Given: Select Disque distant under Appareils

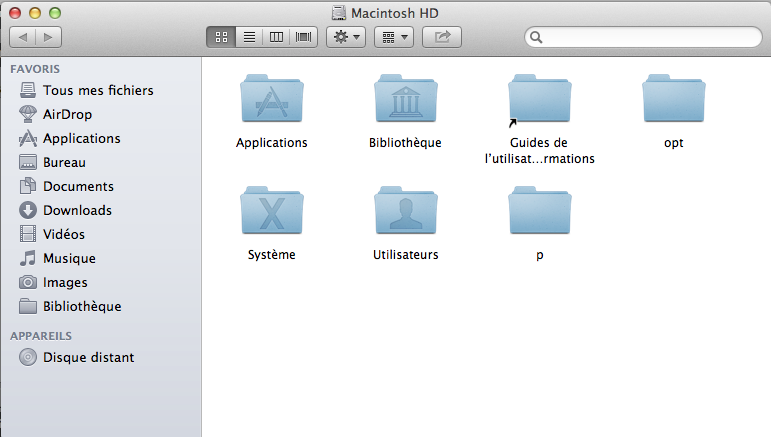Looking at the screenshot, I should coord(88,357).
